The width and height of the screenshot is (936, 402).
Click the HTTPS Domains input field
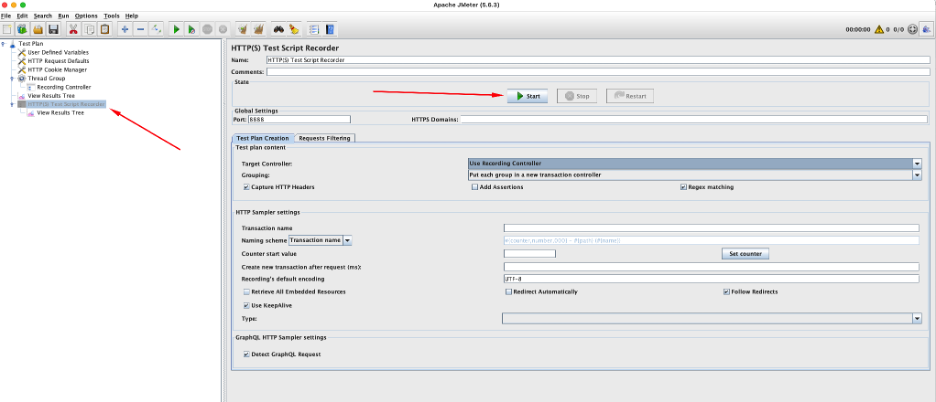coord(695,119)
